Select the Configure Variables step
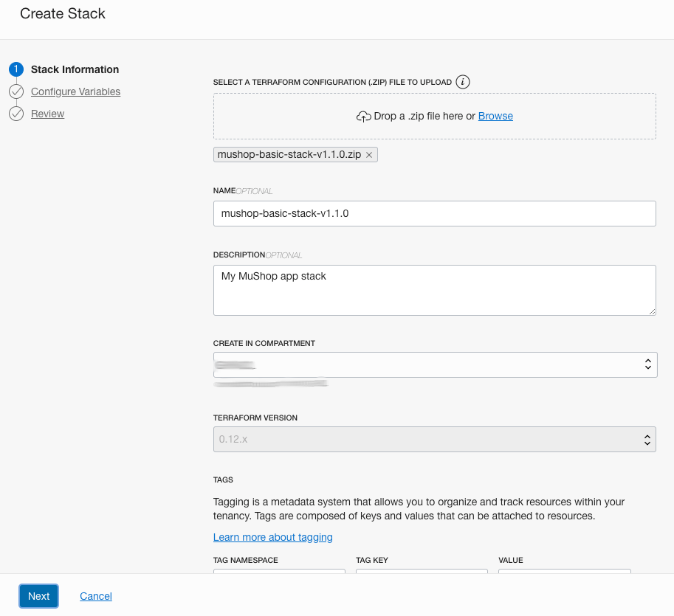The image size is (674, 616). tap(76, 91)
